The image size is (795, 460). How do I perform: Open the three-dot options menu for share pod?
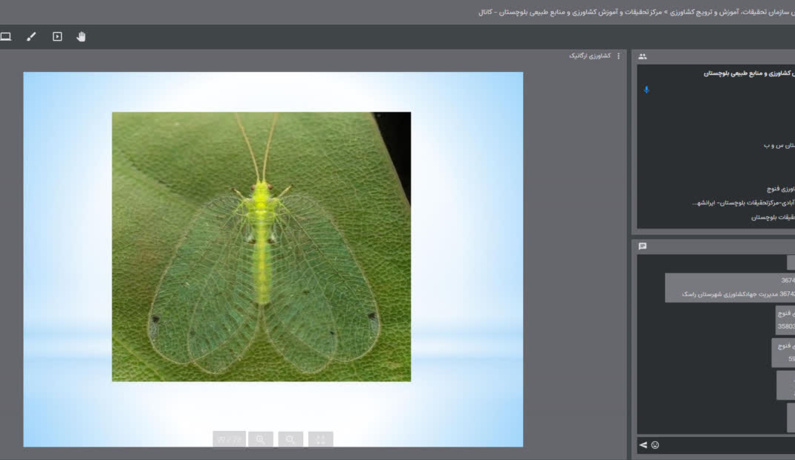(619, 56)
